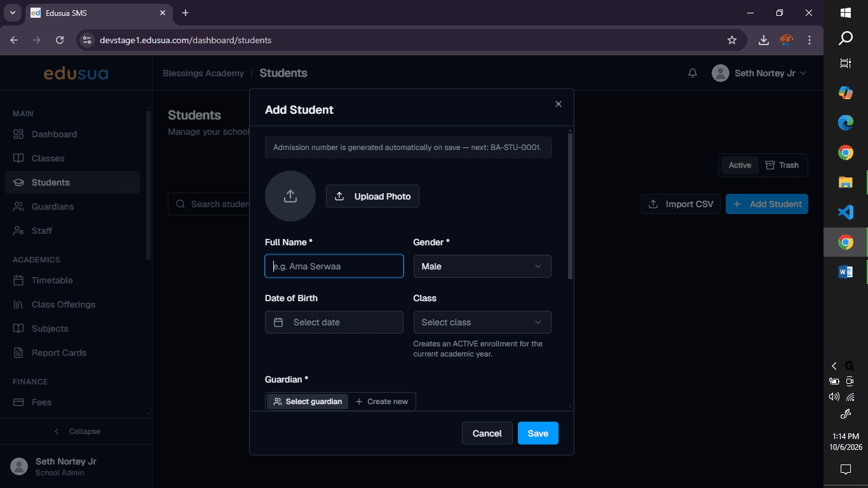Switch to the Trash tab
868x488 pixels.
click(x=782, y=165)
